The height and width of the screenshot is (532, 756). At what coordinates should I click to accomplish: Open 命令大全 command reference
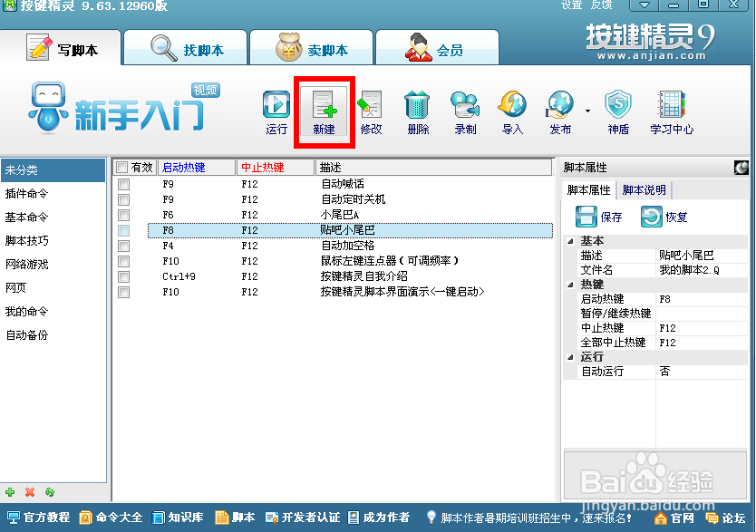(x=111, y=517)
